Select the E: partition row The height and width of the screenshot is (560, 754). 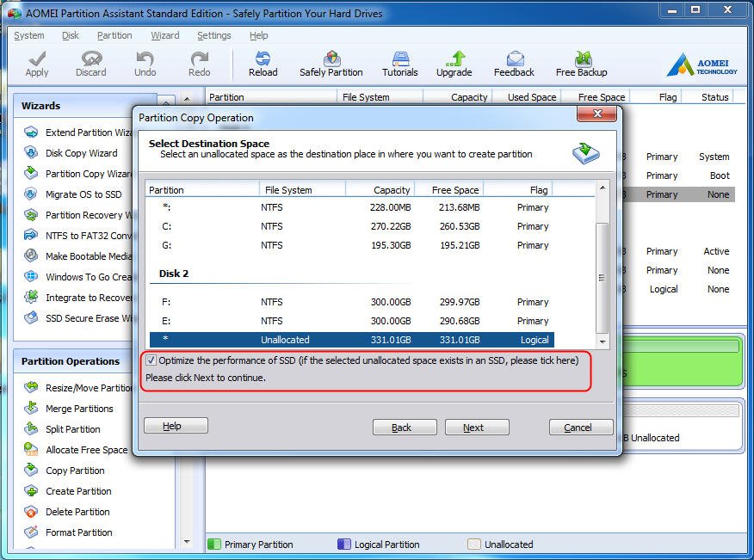coord(352,321)
